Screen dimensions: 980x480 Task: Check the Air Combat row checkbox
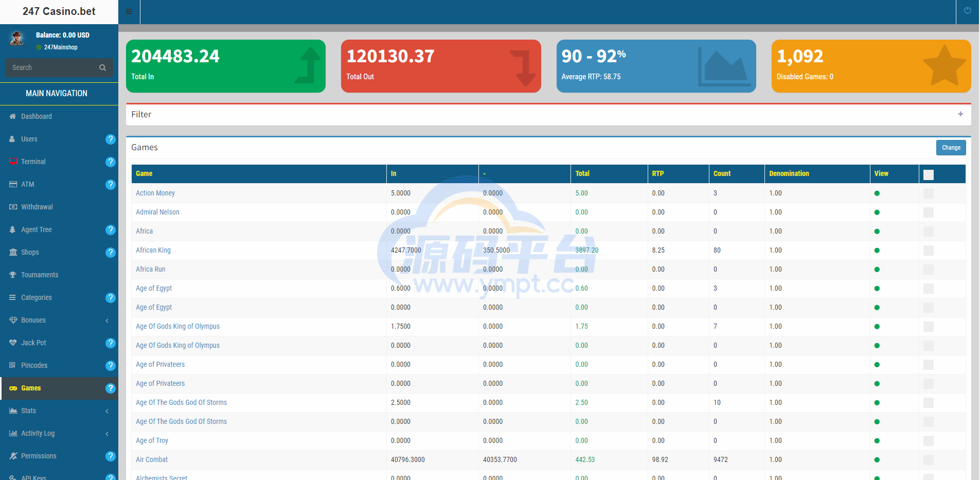point(929,460)
